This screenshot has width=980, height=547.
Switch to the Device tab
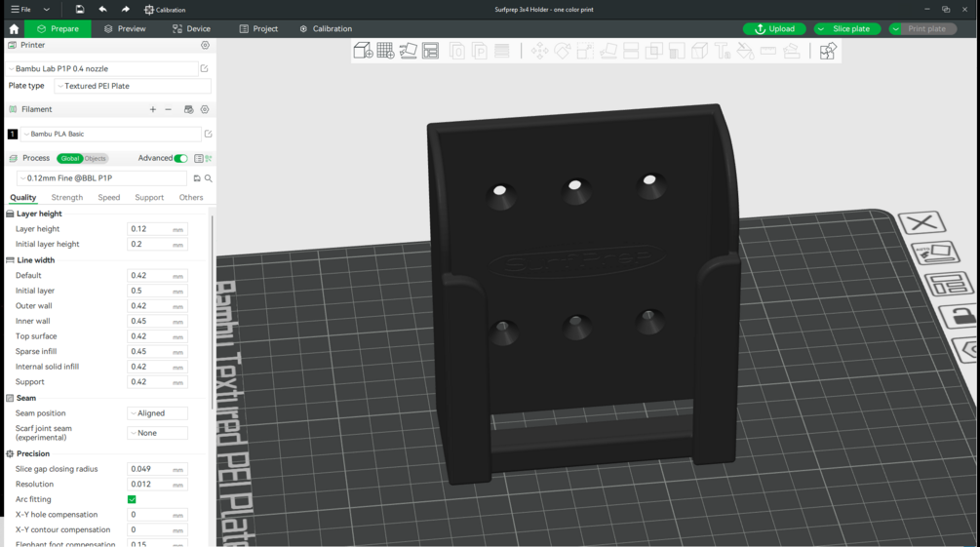pyautogui.click(x=191, y=28)
